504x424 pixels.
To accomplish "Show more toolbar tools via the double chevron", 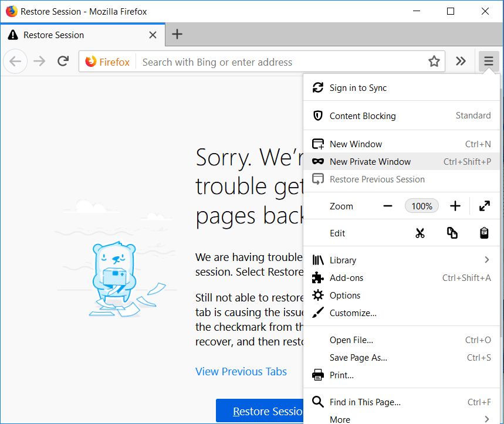I will click(461, 62).
